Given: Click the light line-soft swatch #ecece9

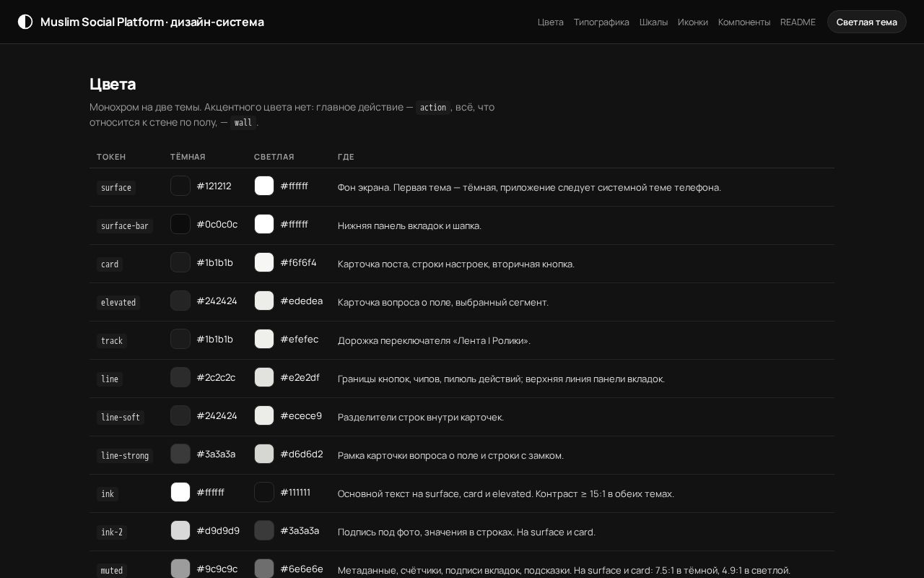Looking at the screenshot, I should pos(264,415).
